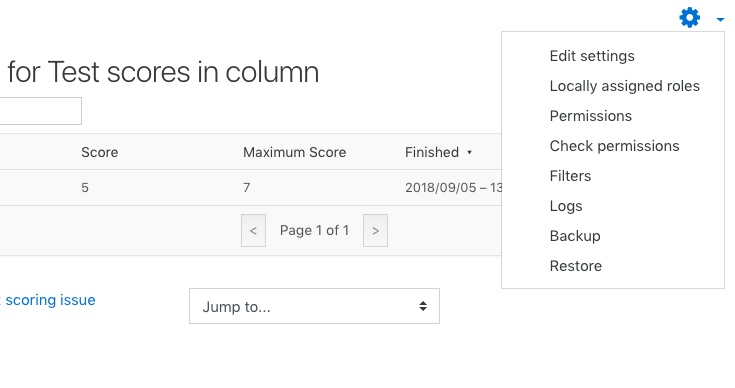The width and height of the screenshot is (735, 388).
Task: Choose Edit settings from the menu
Action: click(592, 56)
